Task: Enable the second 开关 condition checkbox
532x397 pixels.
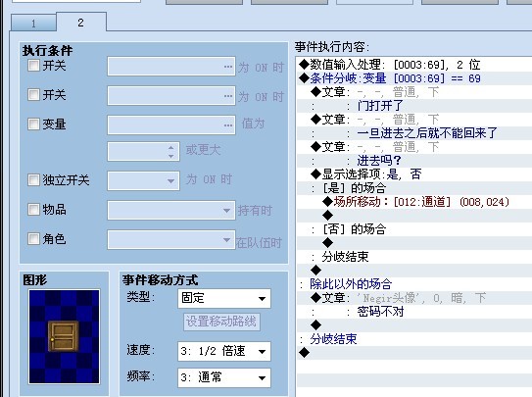Action: pos(33,94)
